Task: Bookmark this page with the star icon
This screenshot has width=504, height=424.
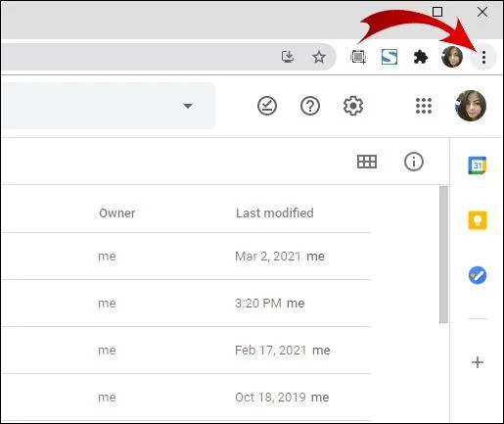Action: point(319,57)
